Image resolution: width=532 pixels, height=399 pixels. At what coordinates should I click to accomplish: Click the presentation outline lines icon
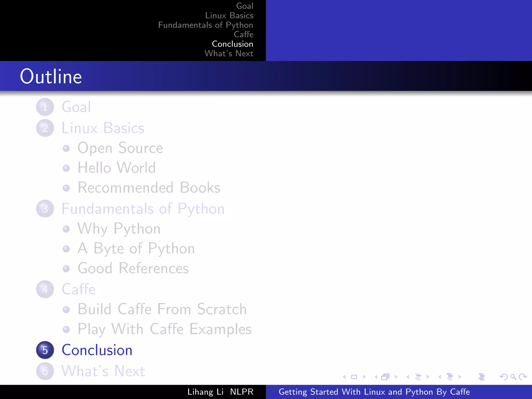click(481, 377)
